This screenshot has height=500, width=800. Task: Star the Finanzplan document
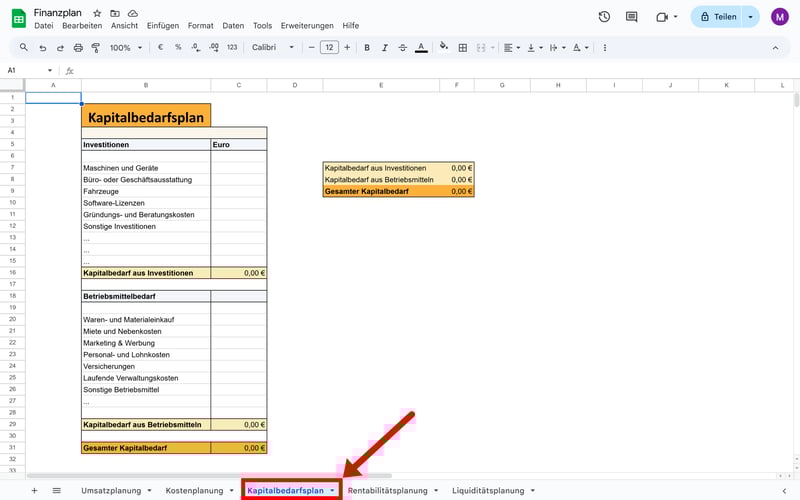pyautogui.click(x=97, y=12)
